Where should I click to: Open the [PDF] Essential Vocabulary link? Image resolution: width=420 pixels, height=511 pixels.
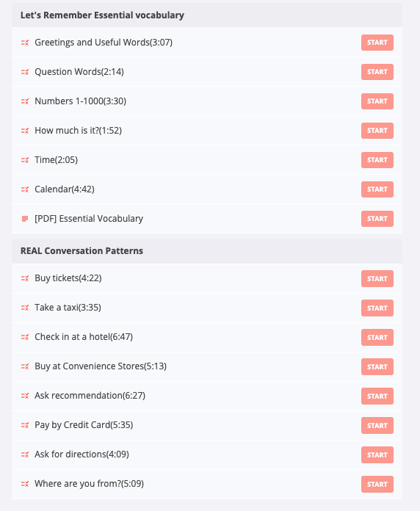(89, 219)
